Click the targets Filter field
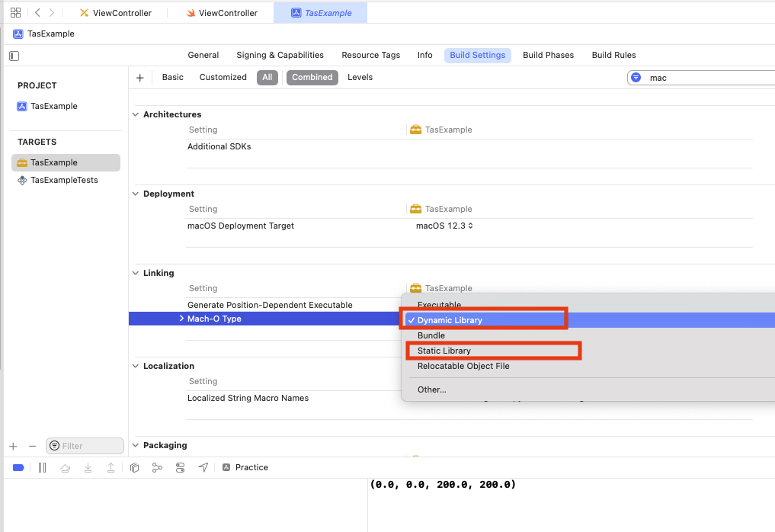Image resolution: width=775 pixels, height=532 pixels. click(85, 446)
